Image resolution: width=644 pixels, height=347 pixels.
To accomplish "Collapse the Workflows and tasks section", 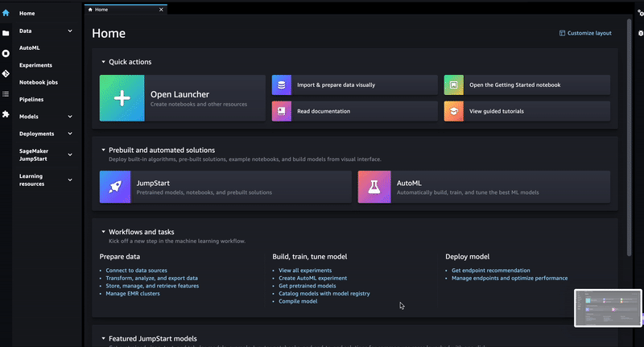I will pyautogui.click(x=103, y=232).
